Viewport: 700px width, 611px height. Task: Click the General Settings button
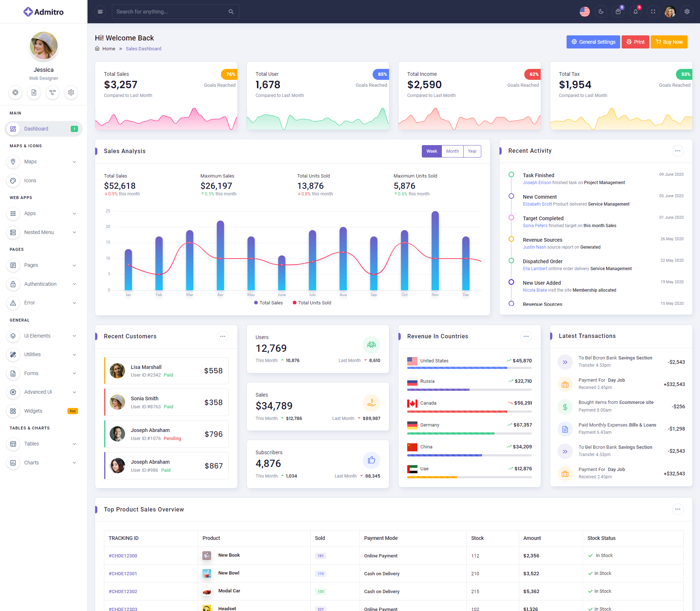[x=593, y=42]
